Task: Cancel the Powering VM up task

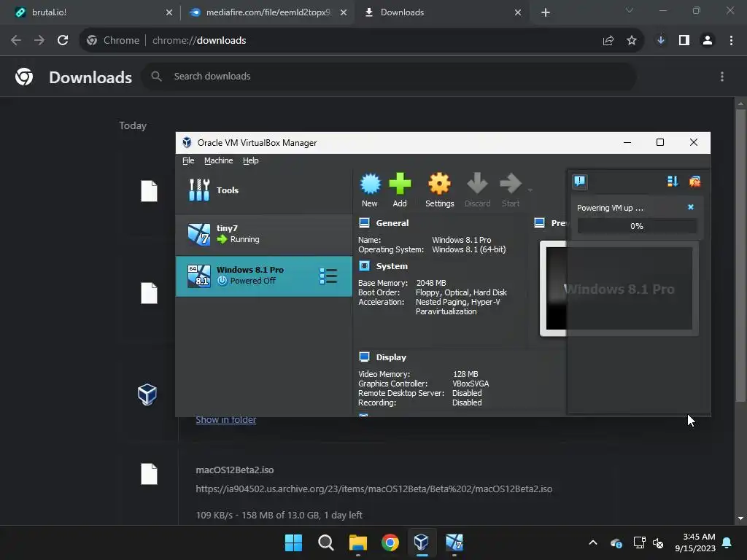Action: 691,207
